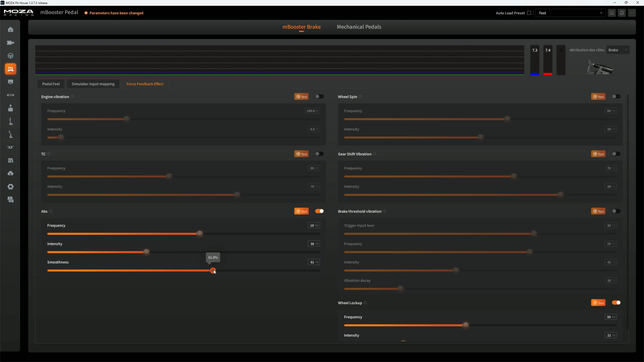The width and height of the screenshot is (644, 362).
Task: Show the Brake threshold vibration info icon
Action: click(x=385, y=211)
